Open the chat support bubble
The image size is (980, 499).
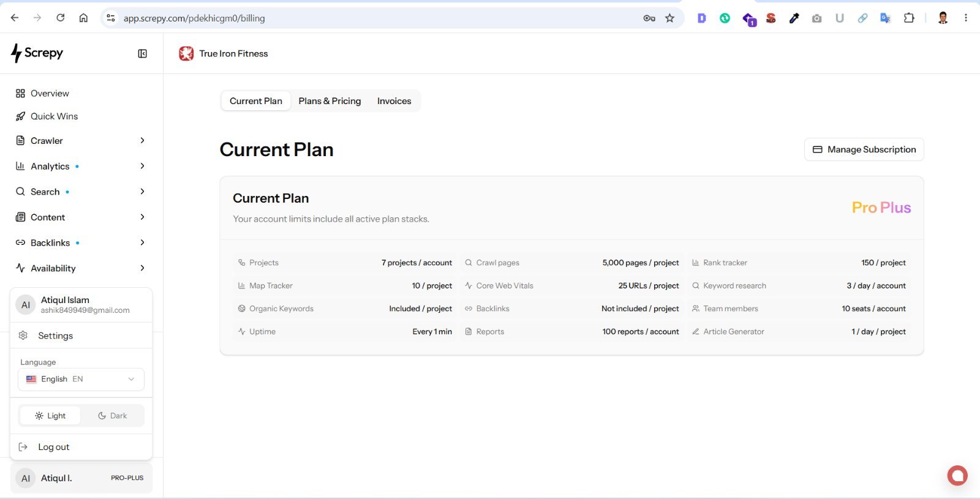click(957, 476)
